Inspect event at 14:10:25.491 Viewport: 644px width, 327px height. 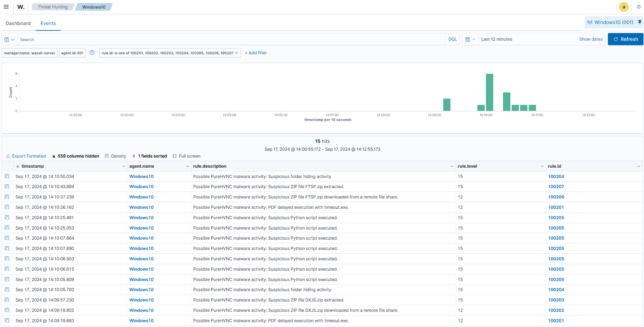coord(7,218)
